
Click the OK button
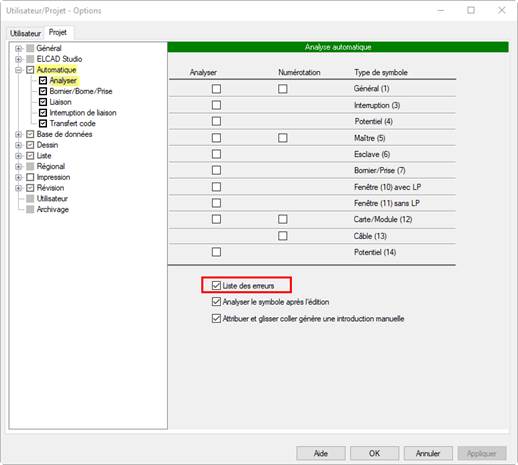(x=374, y=453)
